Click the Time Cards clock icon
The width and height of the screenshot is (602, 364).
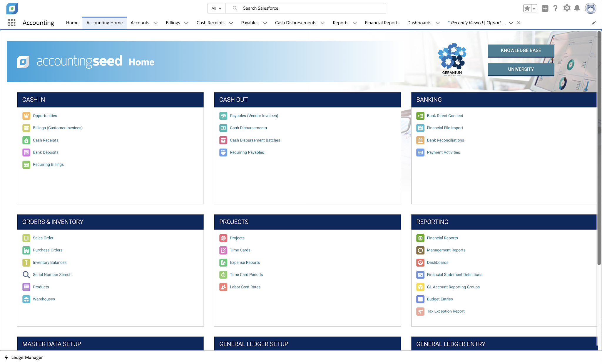click(223, 250)
